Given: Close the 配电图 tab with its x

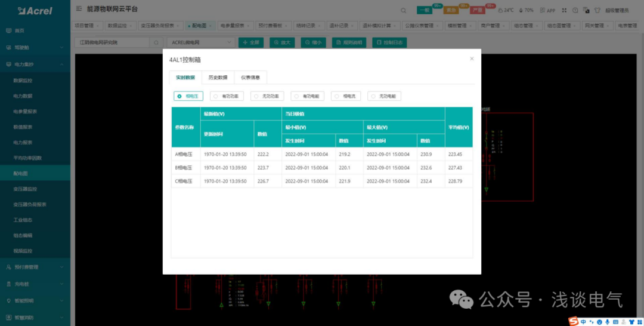Looking at the screenshot, I should [210, 26].
